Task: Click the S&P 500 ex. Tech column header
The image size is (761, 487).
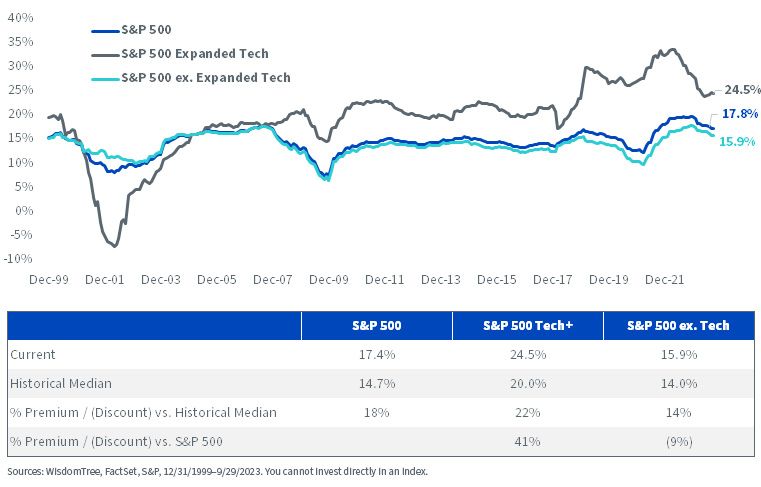Action: coord(678,325)
